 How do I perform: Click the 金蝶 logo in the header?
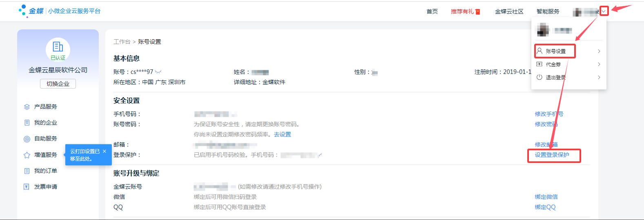click(31, 11)
